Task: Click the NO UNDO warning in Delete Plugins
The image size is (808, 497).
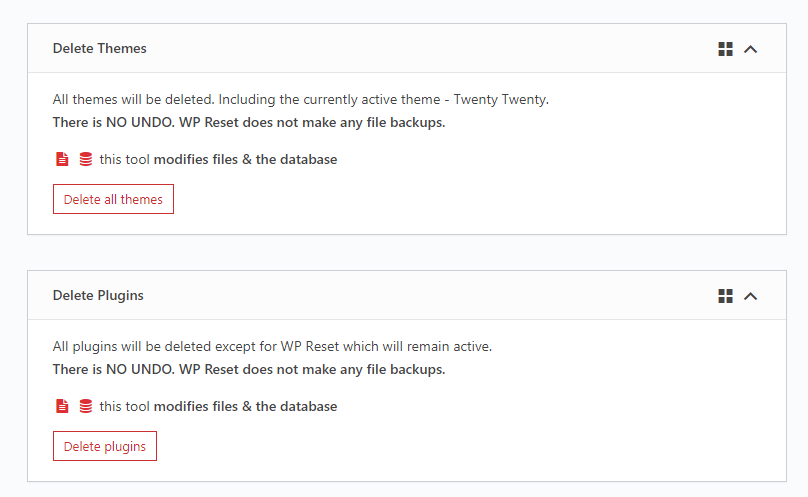Action: pos(249,370)
